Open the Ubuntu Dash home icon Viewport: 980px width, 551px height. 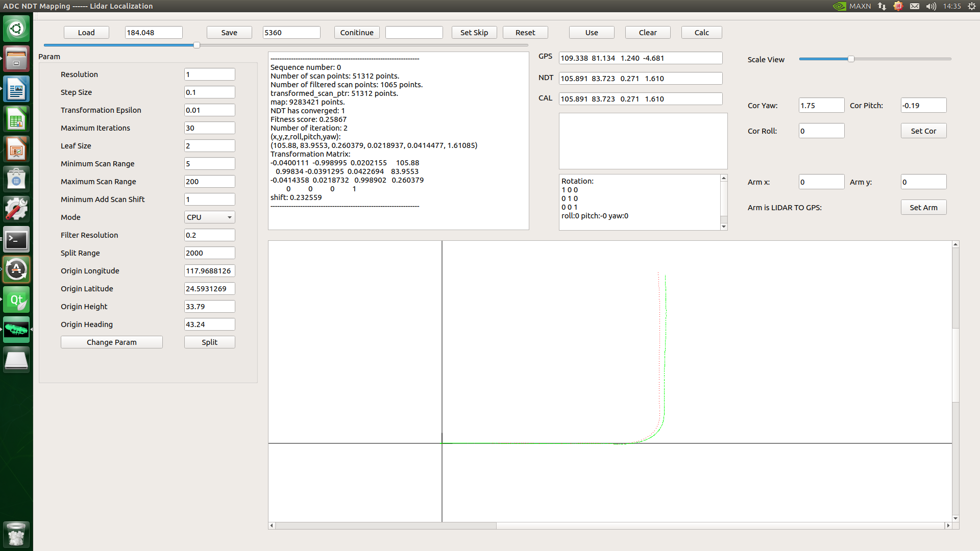[x=16, y=29]
